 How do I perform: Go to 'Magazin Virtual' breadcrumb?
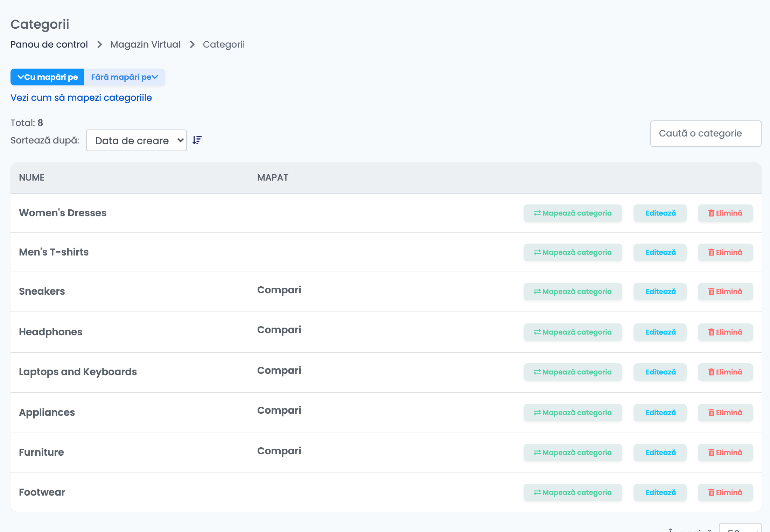tap(145, 44)
